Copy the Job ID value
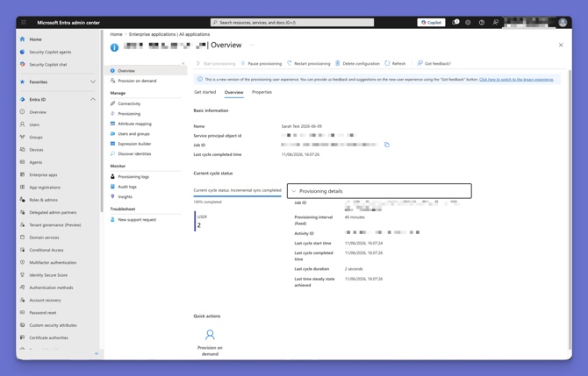The width and height of the screenshot is (588, 376). [x=387, y=145]
